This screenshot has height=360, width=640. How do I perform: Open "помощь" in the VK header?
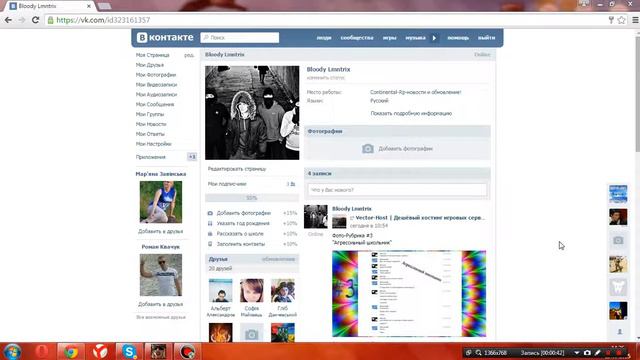458,38
